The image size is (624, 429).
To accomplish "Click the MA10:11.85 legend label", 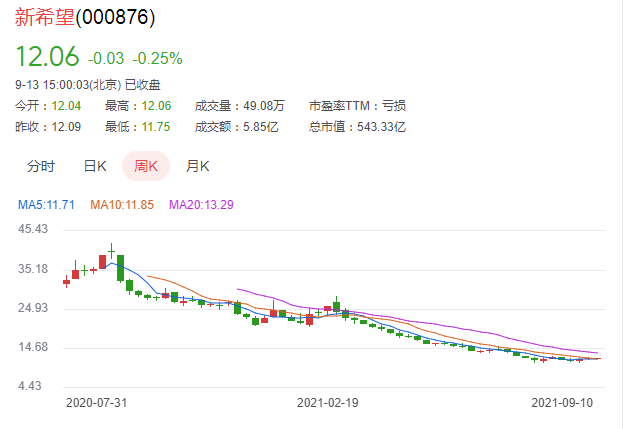I will point(122,205).
